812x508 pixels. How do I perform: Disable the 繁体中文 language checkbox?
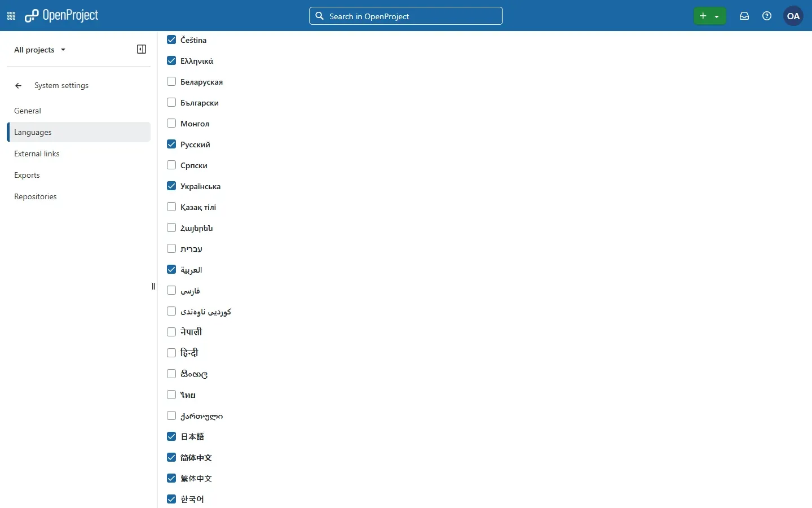click(x=171, y=478)
